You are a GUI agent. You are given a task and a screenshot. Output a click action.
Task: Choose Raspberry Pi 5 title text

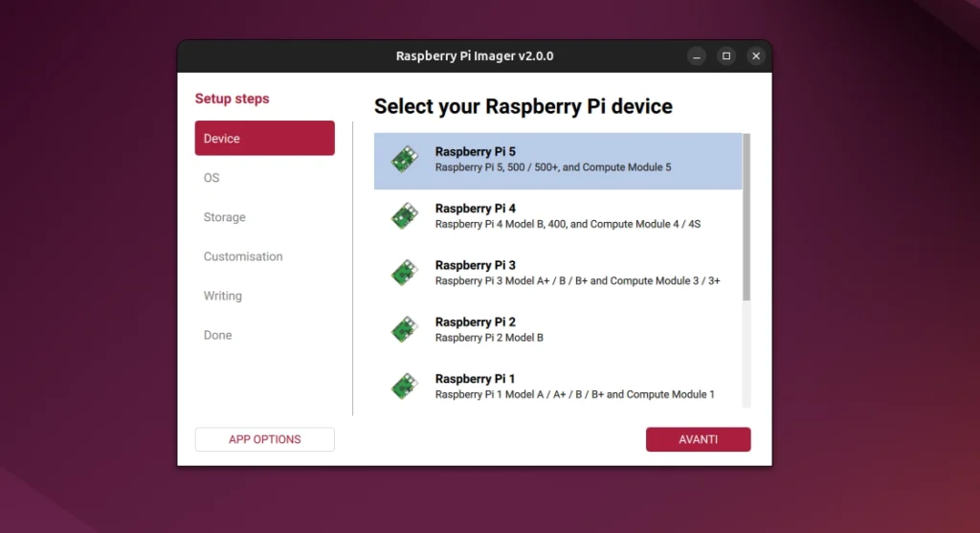click(x=475, y=152)
